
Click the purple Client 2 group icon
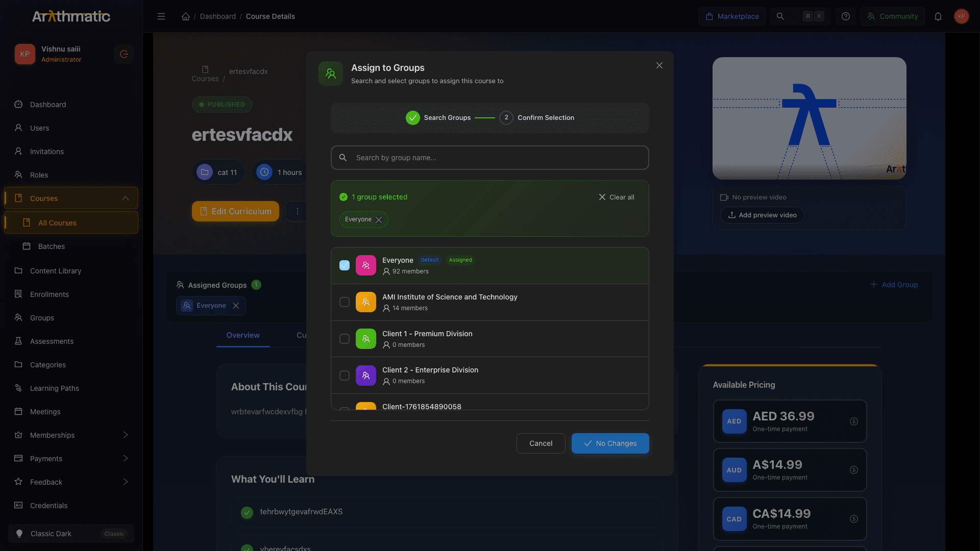(366, 375)
